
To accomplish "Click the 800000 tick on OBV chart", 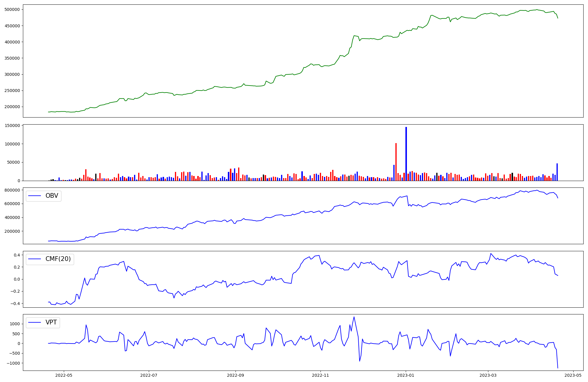I will point(12,190).
